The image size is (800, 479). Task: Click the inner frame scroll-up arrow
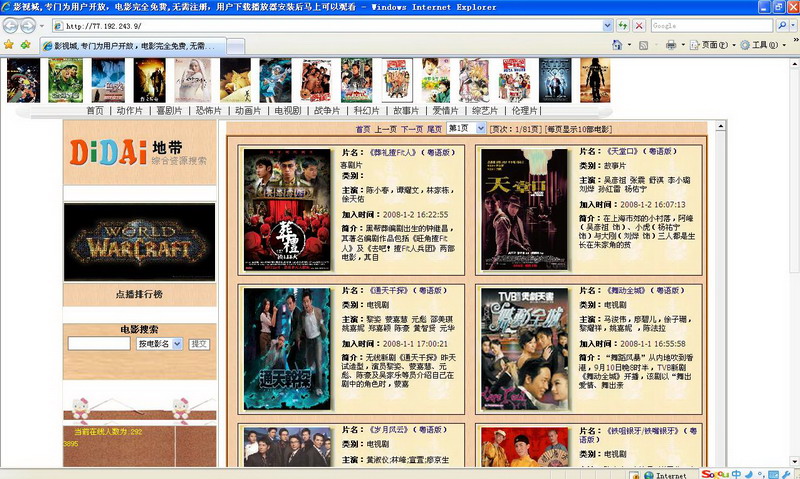(720, 126)
